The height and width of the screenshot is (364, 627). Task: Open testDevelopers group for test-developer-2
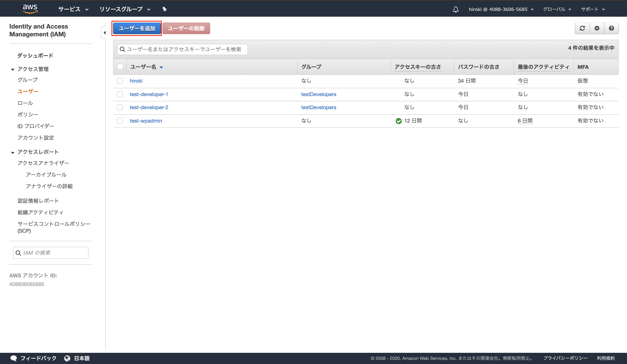click(x=318, y=107)
